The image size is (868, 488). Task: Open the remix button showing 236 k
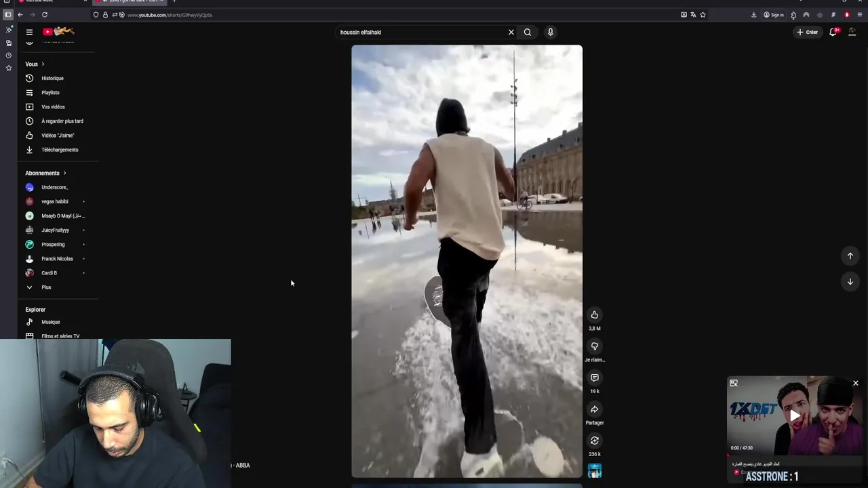click(594, 441)
